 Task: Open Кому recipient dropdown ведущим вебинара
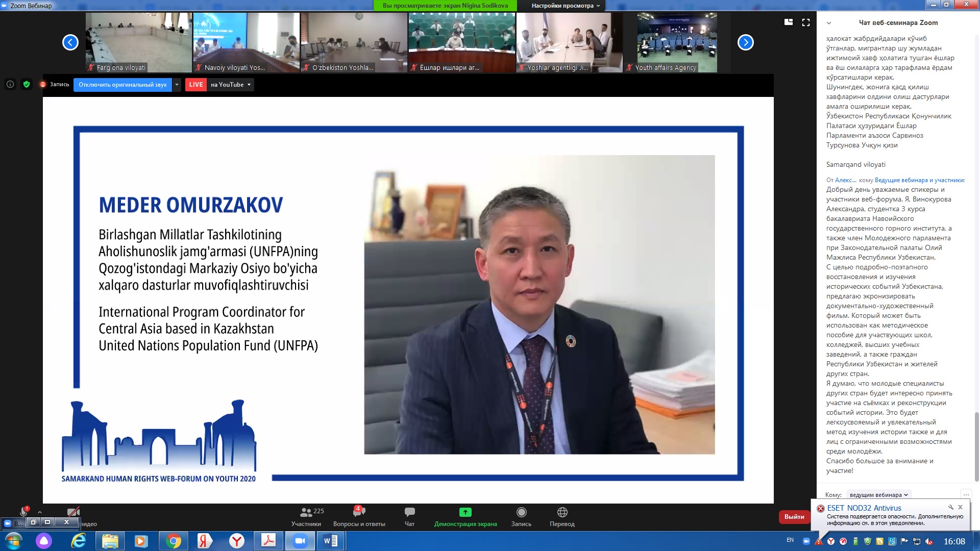(879, 495)
